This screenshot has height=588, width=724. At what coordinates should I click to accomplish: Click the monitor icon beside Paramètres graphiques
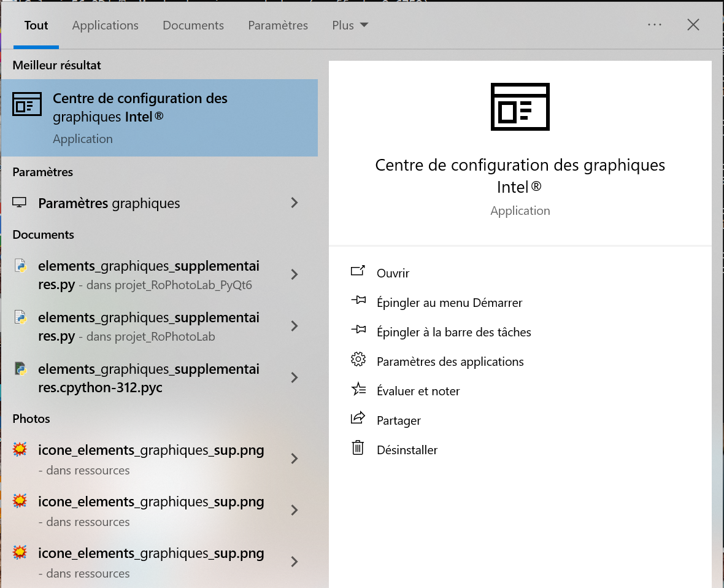(20, 203)
